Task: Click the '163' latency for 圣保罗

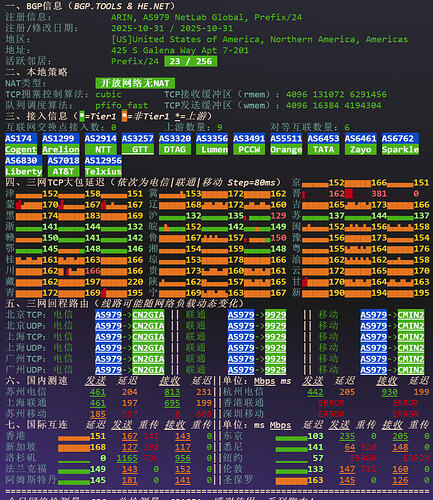Action: pyautogui.click(x=315, y=480)
